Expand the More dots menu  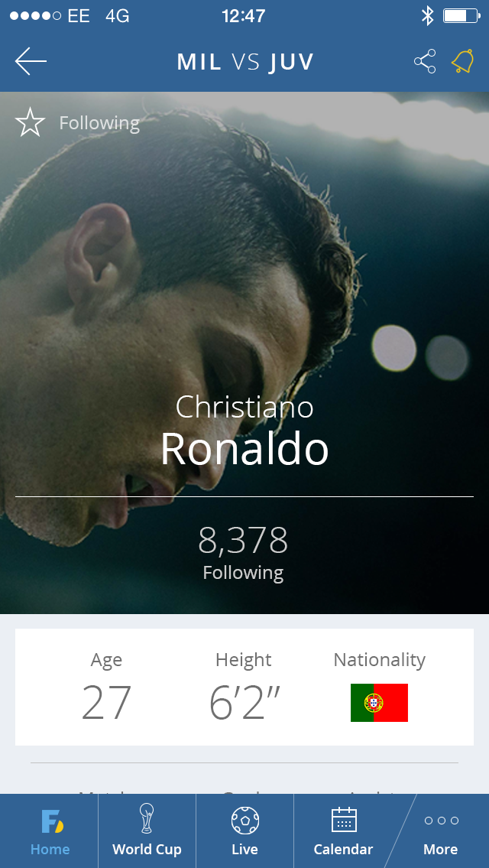[441, 821]
